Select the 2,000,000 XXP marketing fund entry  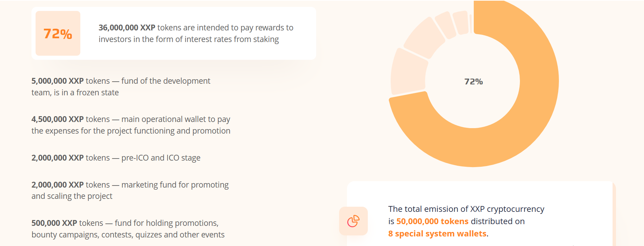coord(130,190)
